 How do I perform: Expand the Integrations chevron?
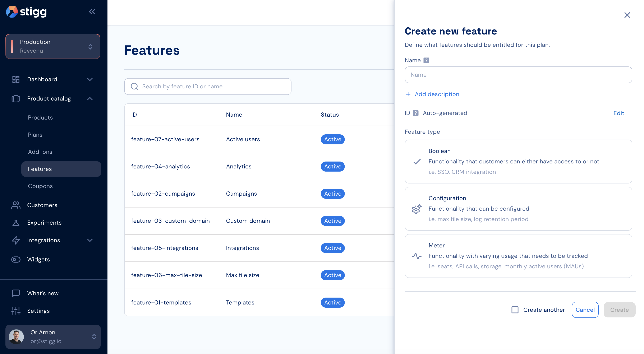[x=90, y=240]
